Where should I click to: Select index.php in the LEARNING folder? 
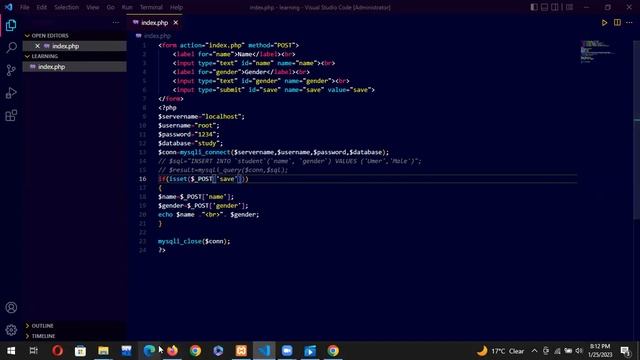(x=75, y=67)
